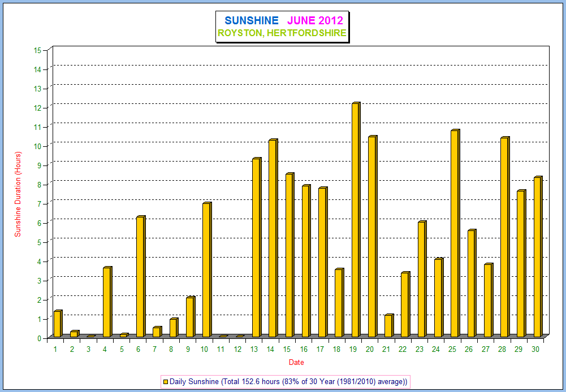
Task: Select the bar for date 29
Action: pos(521,264)
